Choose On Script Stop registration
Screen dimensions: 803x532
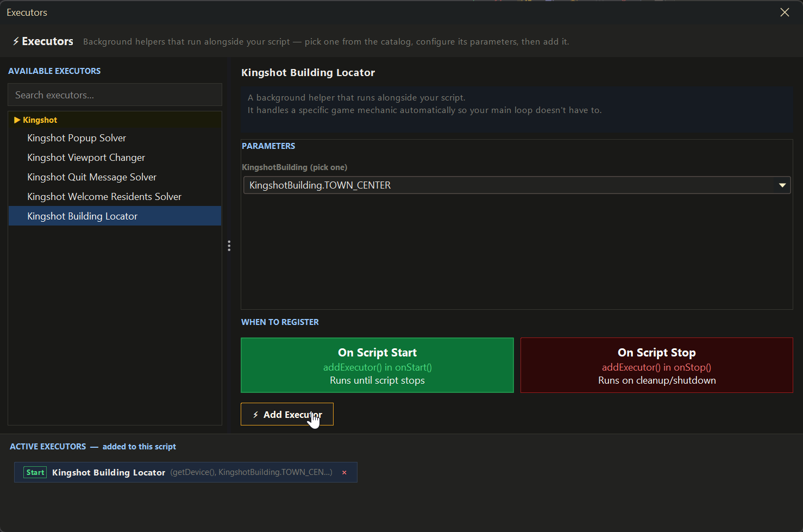coord(657,365)
